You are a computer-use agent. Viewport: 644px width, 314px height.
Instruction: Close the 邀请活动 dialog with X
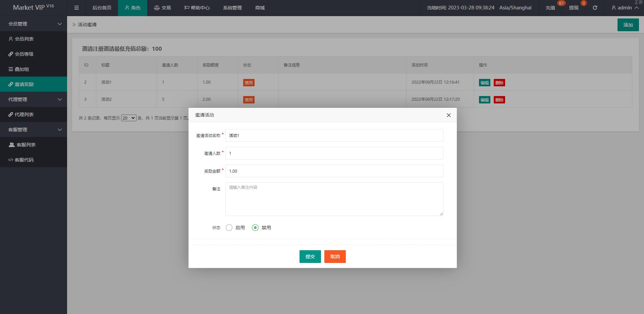448,115
